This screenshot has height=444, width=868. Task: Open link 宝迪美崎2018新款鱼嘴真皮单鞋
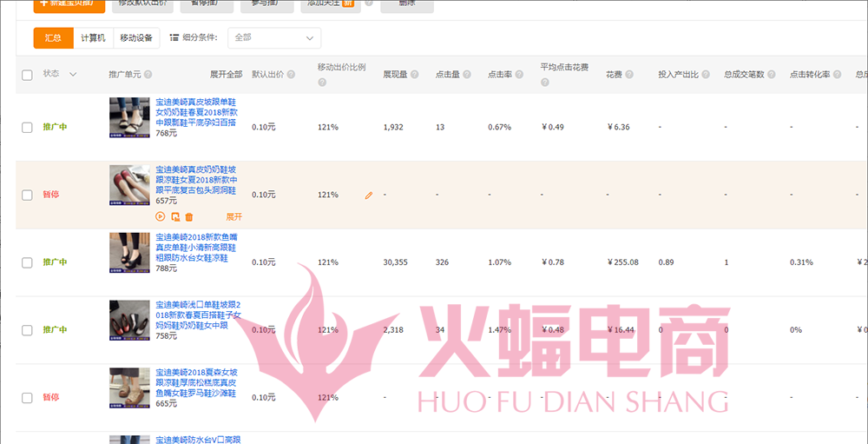click(197, 248)
